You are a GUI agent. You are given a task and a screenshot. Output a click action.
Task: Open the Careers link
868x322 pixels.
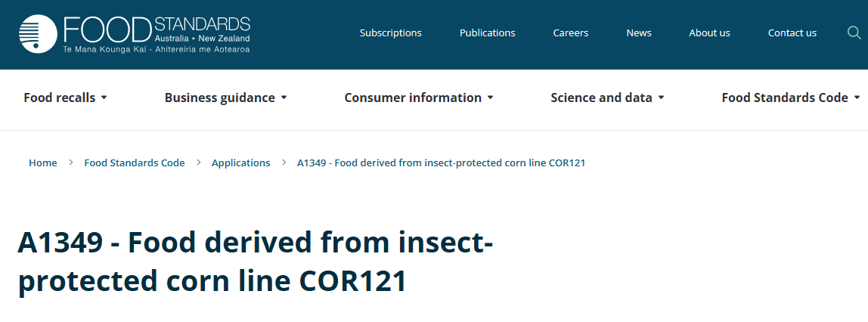point(571,33)
